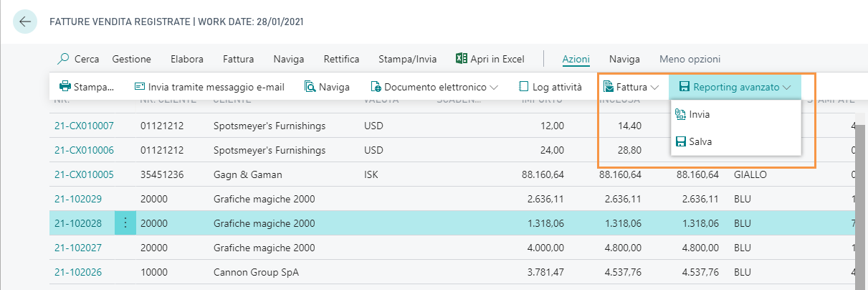The width and height of the screenshot is (868, 290).
Task: Click the e-mail envelope icon
Action: click(140, 87)
